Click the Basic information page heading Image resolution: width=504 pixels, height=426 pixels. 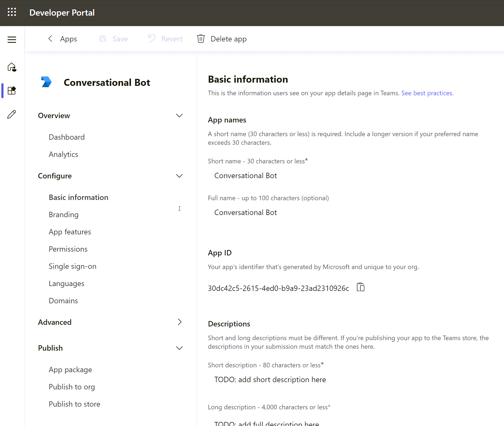[x=248, y=79]
